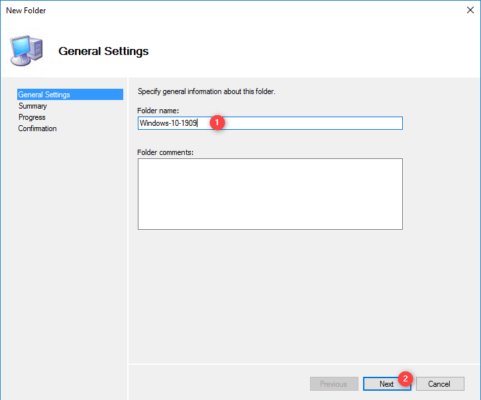Click inside the Folder comments text area

[270, 194]
